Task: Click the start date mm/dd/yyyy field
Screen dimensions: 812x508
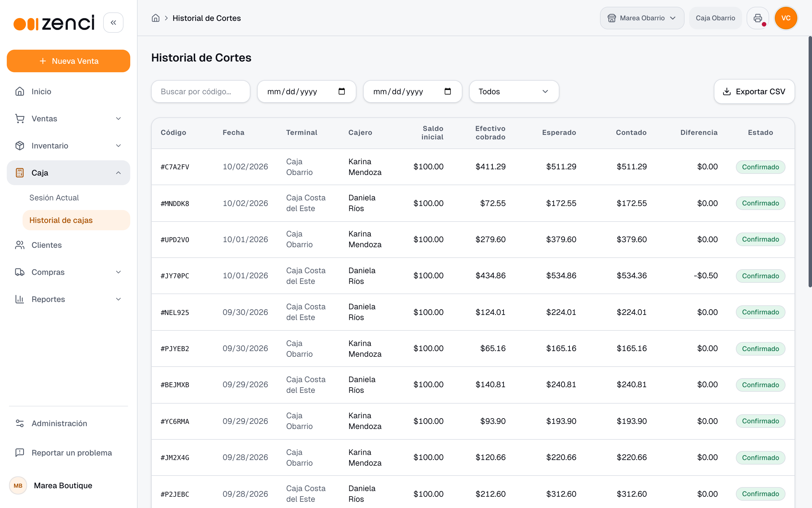Action: [x=306, y=91]
